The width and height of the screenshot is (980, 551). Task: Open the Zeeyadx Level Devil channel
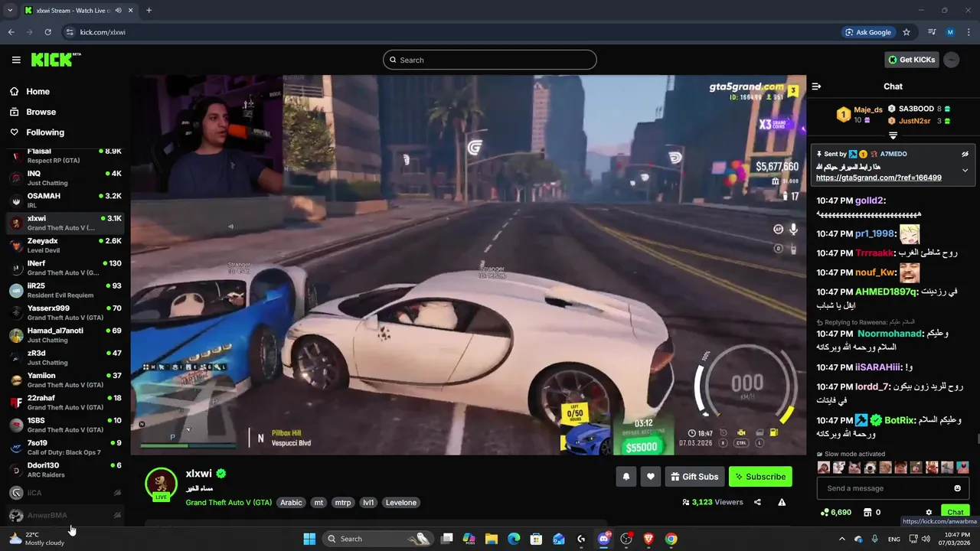pyautogui.click(x=64, y=246)
